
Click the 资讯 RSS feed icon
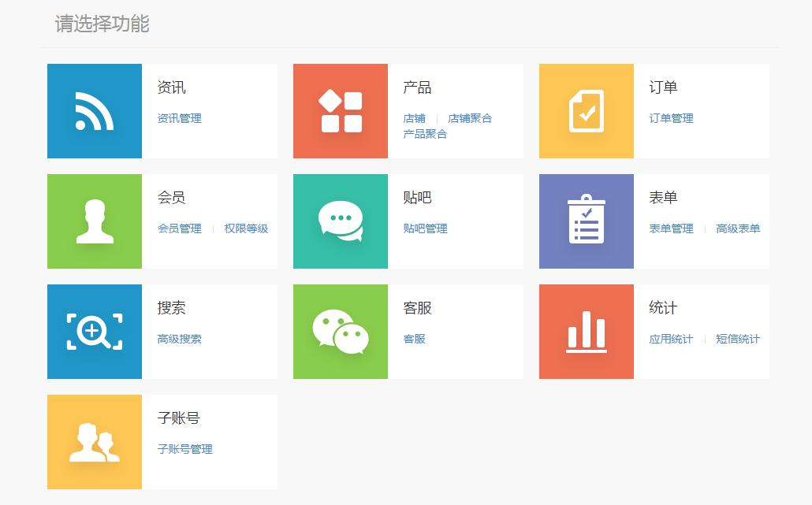(x=94, y=110)
